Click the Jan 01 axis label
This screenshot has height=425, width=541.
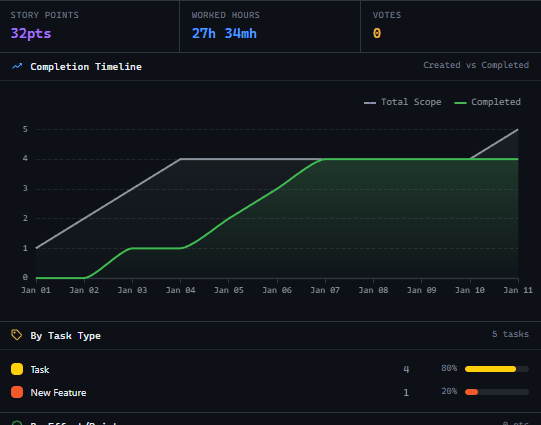click(36, 290)
